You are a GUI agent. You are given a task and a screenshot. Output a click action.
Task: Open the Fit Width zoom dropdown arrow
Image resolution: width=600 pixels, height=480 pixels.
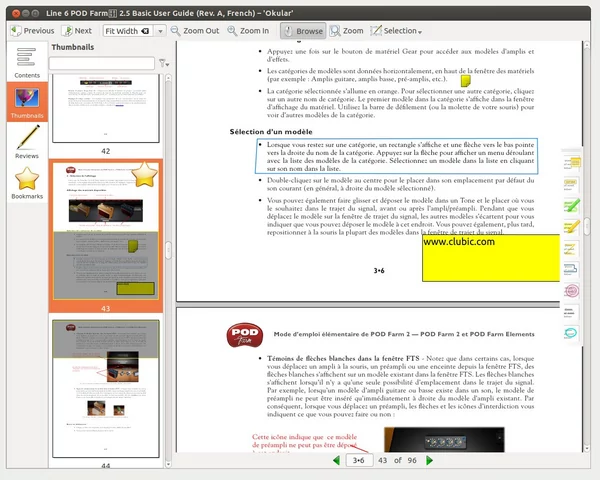point(160,31)
